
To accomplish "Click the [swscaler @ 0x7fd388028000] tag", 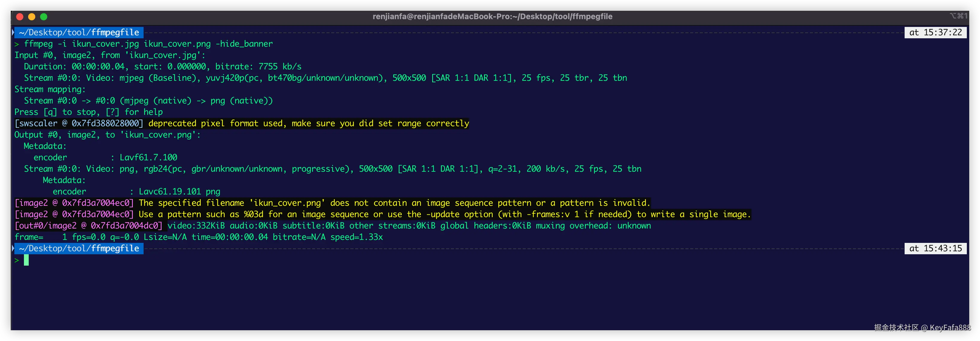I will coord(79,123).
